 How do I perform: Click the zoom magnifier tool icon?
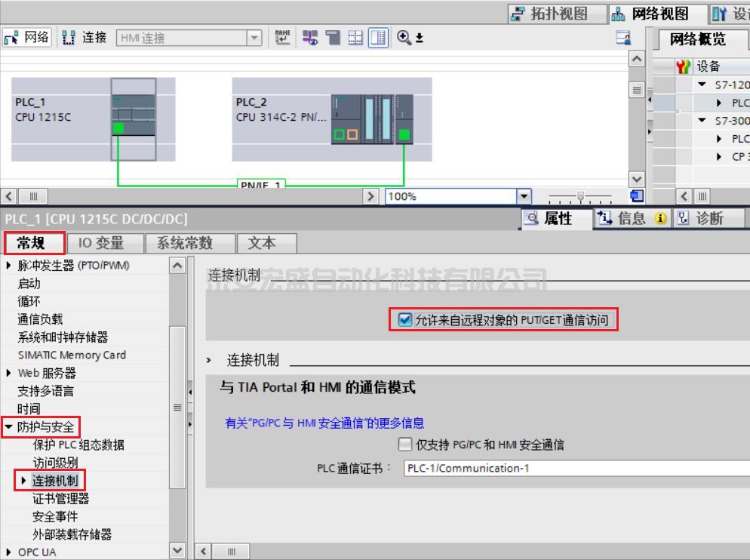point(403,38)
